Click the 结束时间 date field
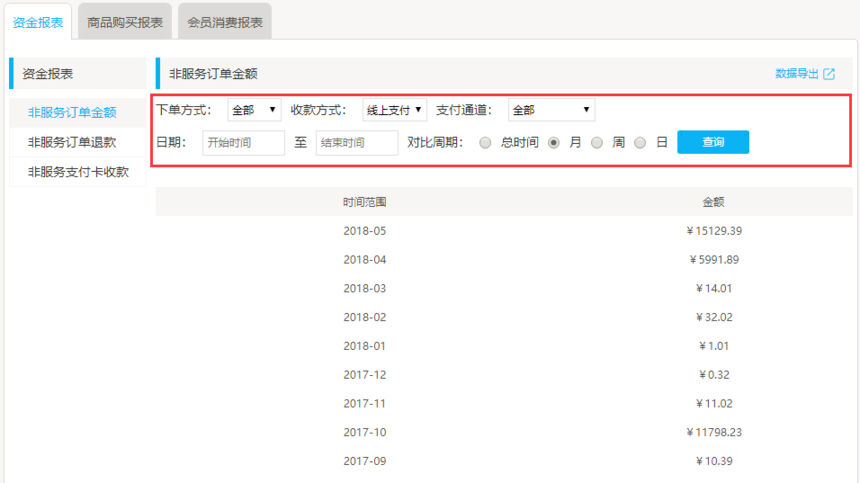Viewport: 860px width, 483px height. click(x=357, y=143)
